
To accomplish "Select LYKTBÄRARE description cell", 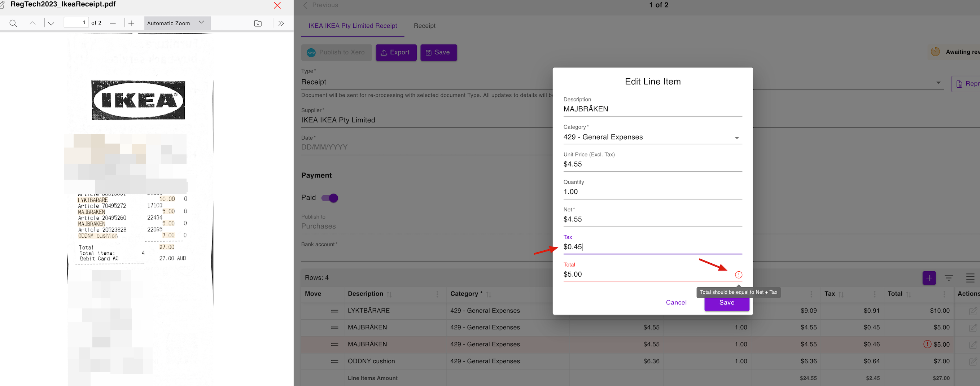I will 395,311.
